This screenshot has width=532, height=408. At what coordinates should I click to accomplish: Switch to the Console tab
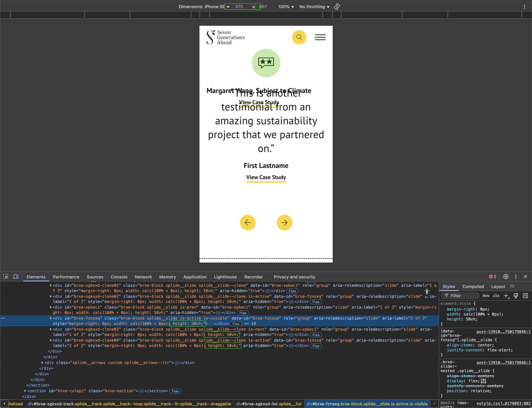(119, 277)
